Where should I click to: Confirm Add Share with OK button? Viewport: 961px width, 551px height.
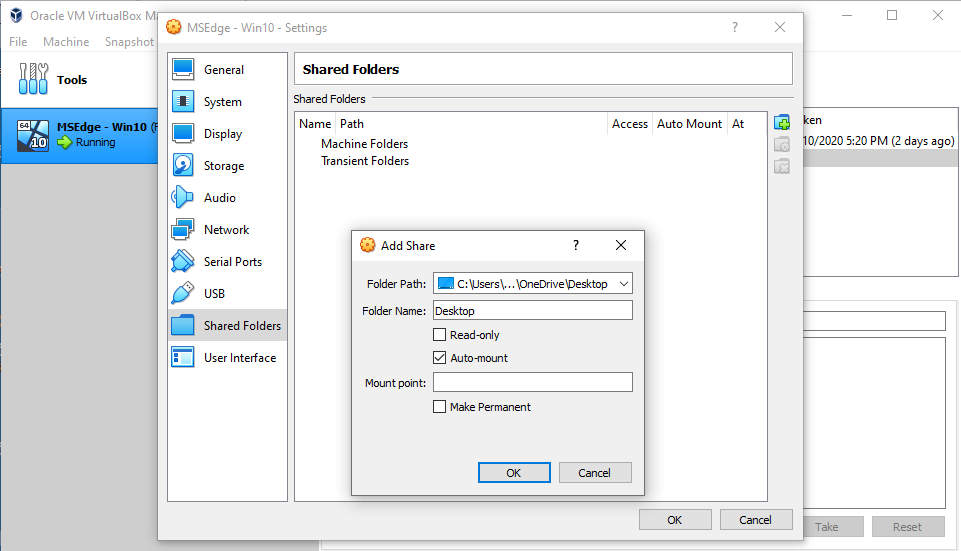[514, 473]
